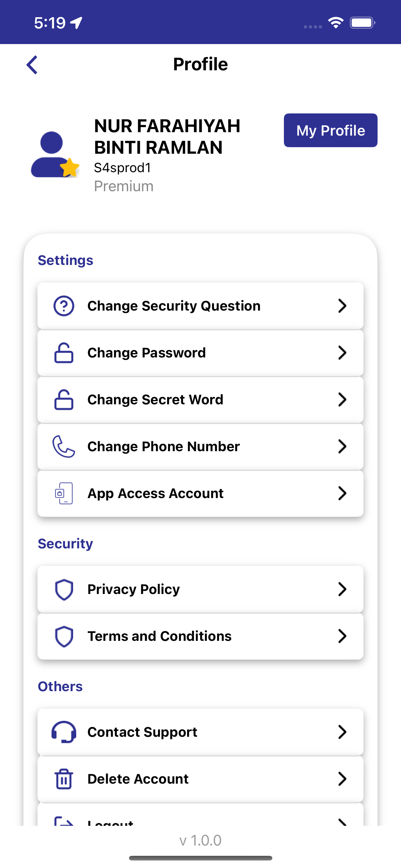
Task: Tap the headset Contact Support icon
Action: (64, 732)
